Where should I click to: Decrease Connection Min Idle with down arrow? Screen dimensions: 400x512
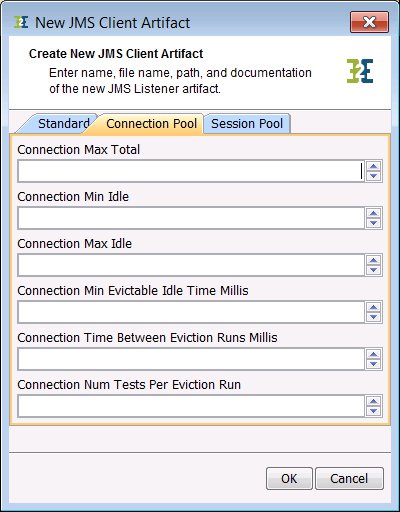[x=374, y=223]
